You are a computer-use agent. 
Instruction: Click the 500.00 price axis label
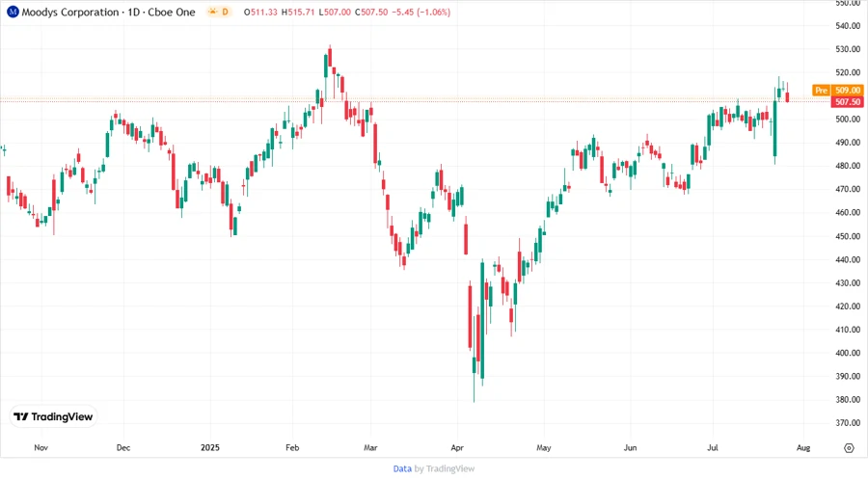[848, 119]
